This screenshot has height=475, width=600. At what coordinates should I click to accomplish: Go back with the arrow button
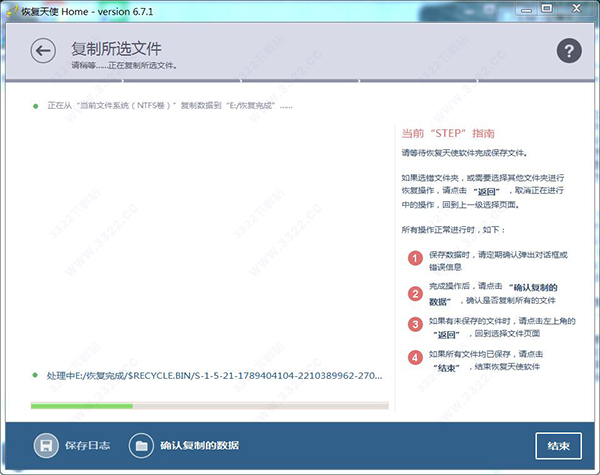tap(43, 51)
